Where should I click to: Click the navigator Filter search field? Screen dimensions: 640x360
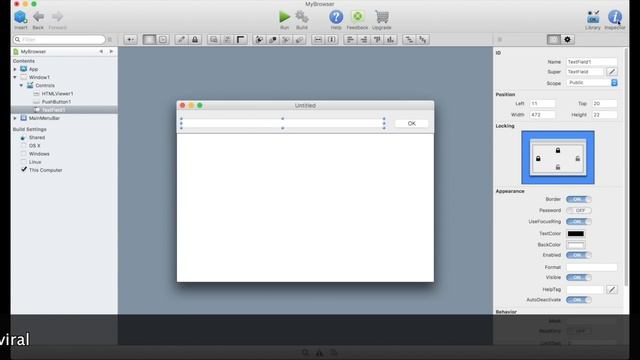click(x=59, y=40)
